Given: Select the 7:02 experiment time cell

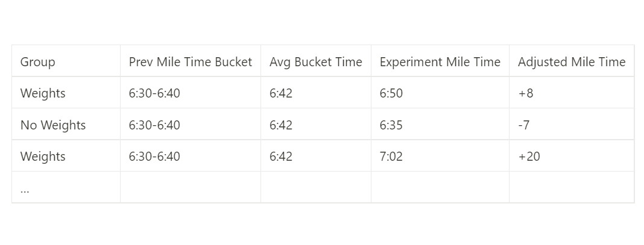Looking at the screenshot, I should pos(391,157).
